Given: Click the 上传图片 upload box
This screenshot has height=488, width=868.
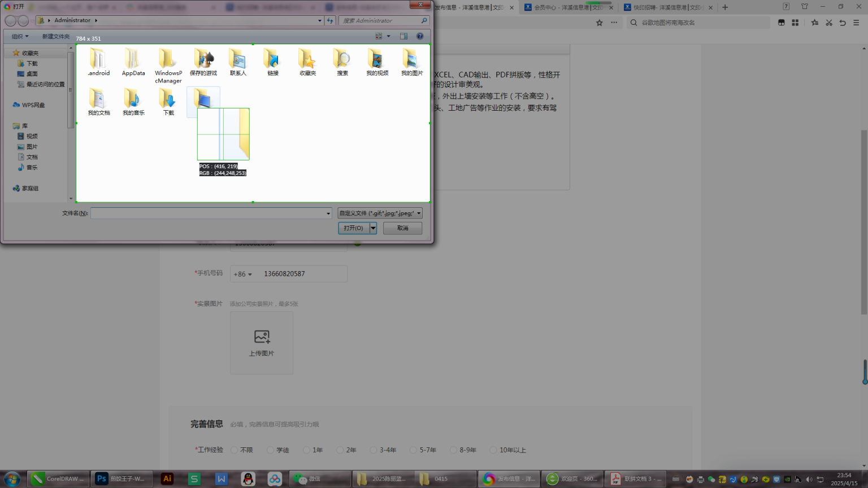Looking at the screenshot, I should [x=262, y=343].
